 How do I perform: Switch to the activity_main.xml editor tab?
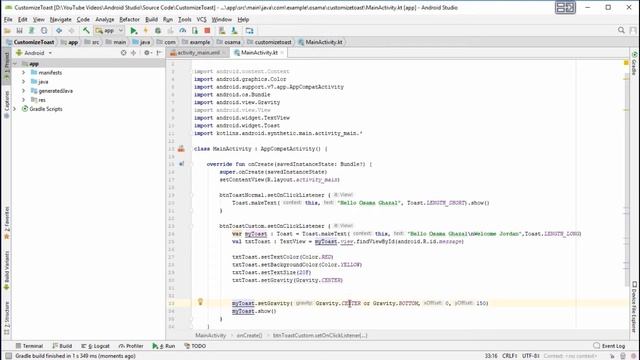pos(198,53)
